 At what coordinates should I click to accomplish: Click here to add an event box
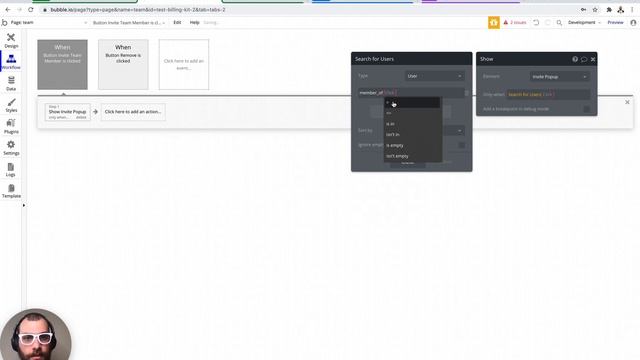[x=184, y=64]
